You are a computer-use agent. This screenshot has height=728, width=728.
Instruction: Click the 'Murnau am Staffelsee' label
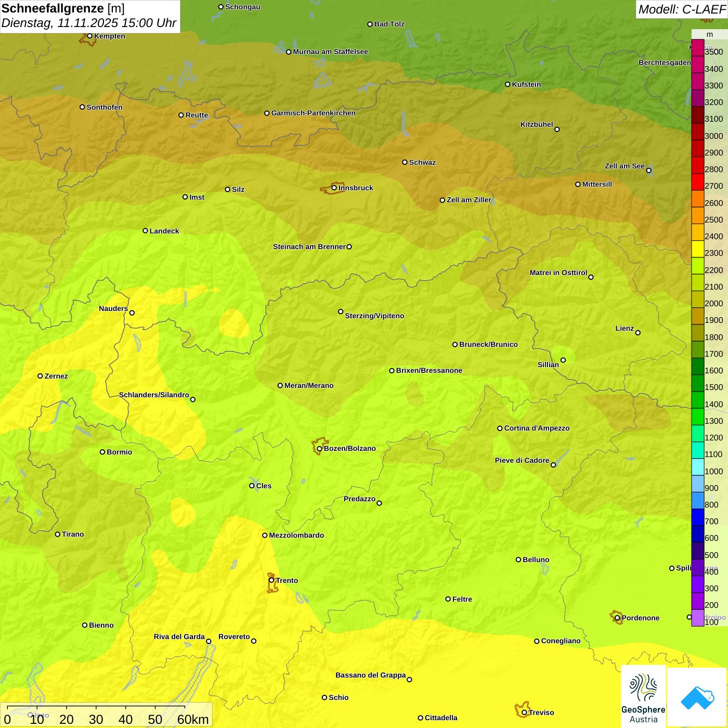331,51
